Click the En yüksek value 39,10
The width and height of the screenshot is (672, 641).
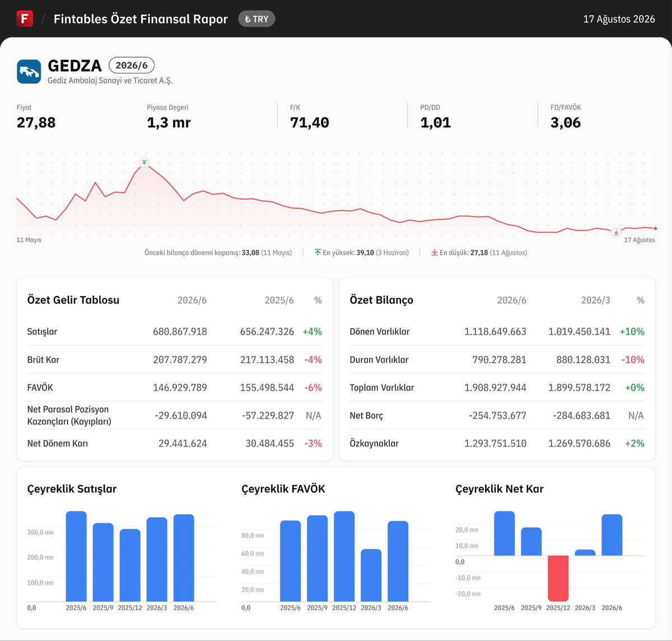point(365,253)
